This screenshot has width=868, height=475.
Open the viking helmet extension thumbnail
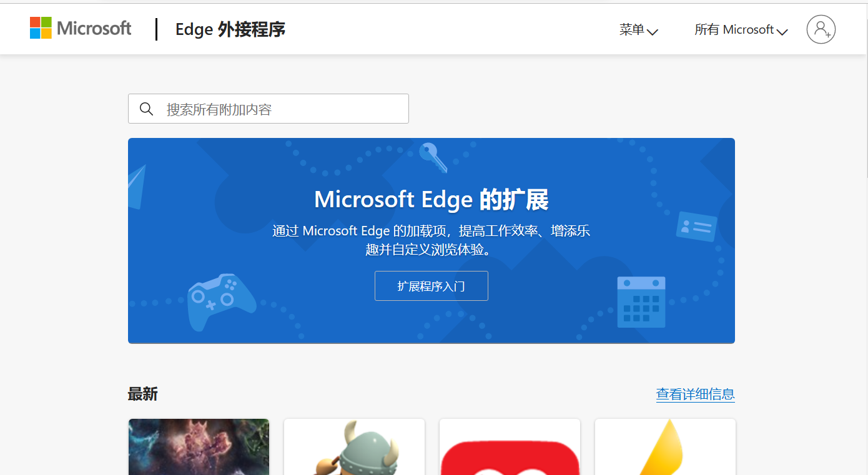point(354,447)
